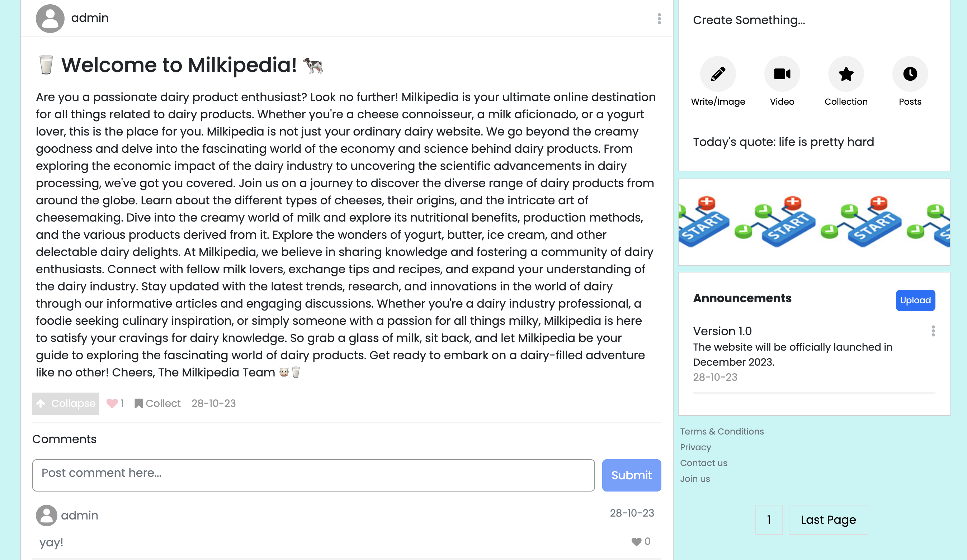Click the Upload announcement button
The height and width of the screenshot is (560, 967).
pyautogui.click(x=915, y=300)
